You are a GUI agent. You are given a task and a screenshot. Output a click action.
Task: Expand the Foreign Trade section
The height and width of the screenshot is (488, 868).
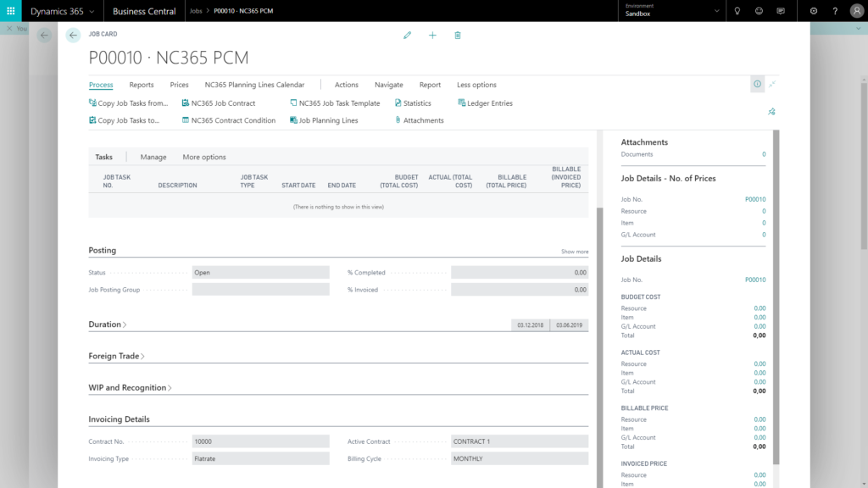(116, 356)
